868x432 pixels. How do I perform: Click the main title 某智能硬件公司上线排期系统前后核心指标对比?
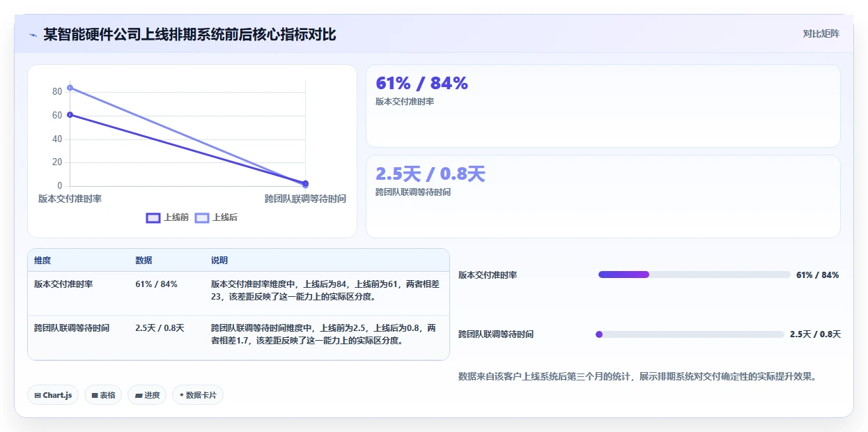(x=189, y=34)
